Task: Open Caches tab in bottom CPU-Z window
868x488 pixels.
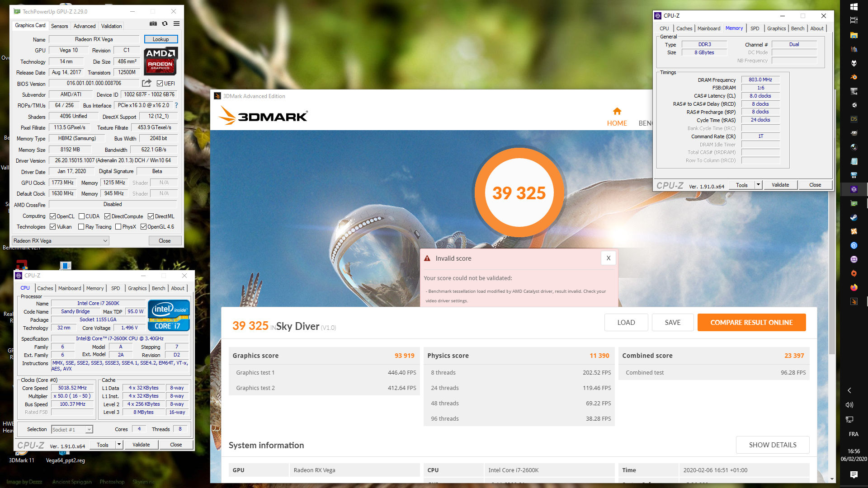Action: point(45,288)
